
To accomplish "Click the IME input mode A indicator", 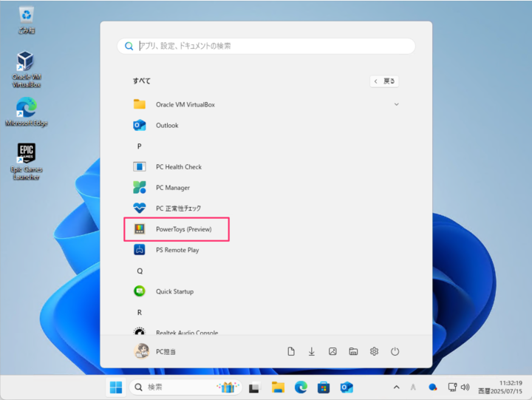I will 413,387.
